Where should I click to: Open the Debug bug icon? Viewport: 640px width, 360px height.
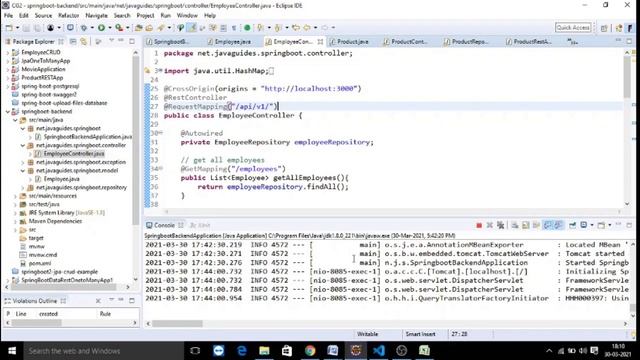point(84,28)
